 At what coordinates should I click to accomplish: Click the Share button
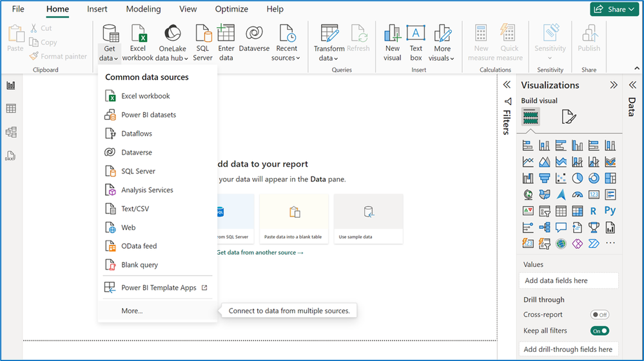614,9
